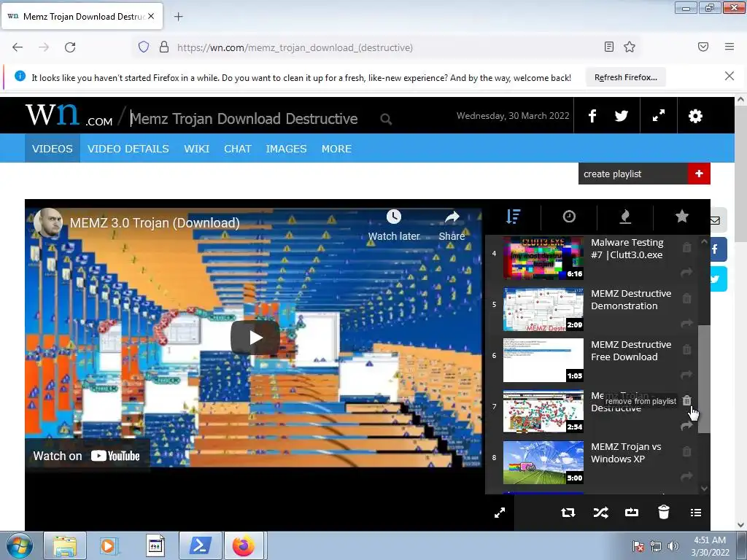Click search magnifier icon in header
The height and width of the screenshot is (560, 747).
(386, 119)
